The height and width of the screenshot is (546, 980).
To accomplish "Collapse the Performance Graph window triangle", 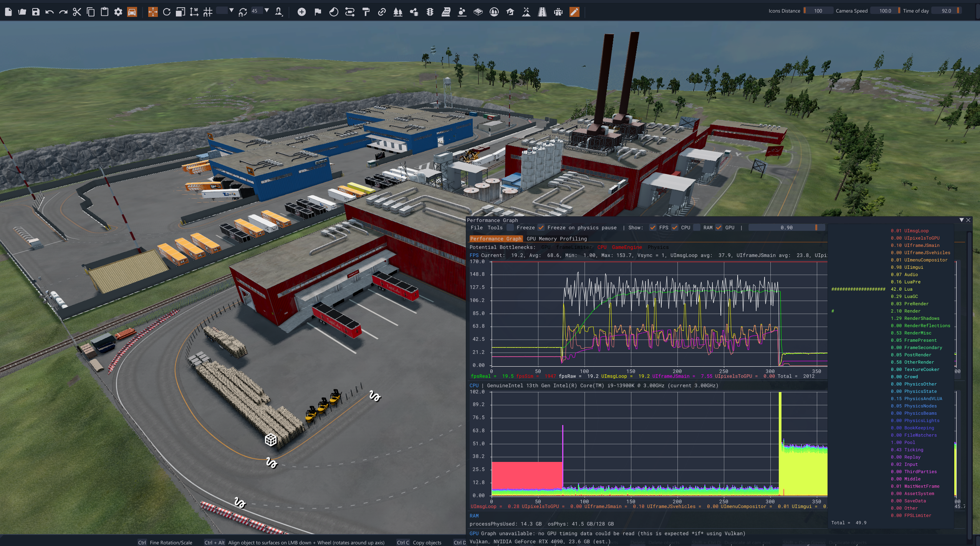I will (x=962, y=220).
